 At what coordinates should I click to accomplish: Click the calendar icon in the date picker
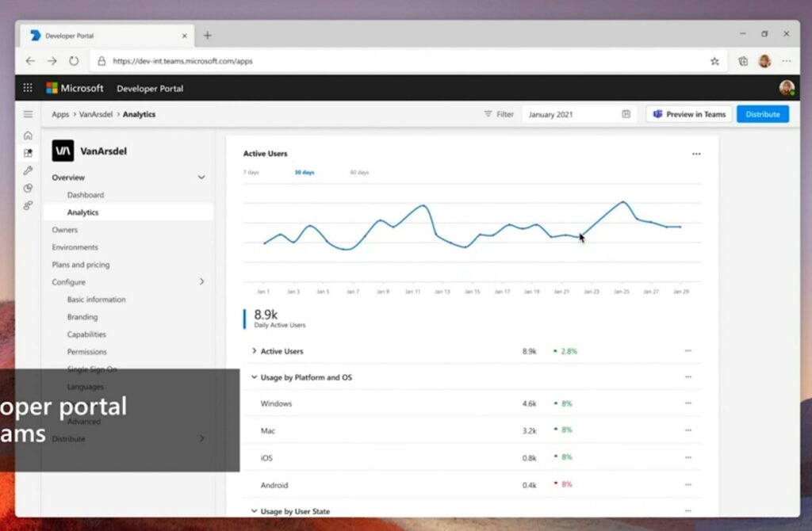(x=627, y=114)
